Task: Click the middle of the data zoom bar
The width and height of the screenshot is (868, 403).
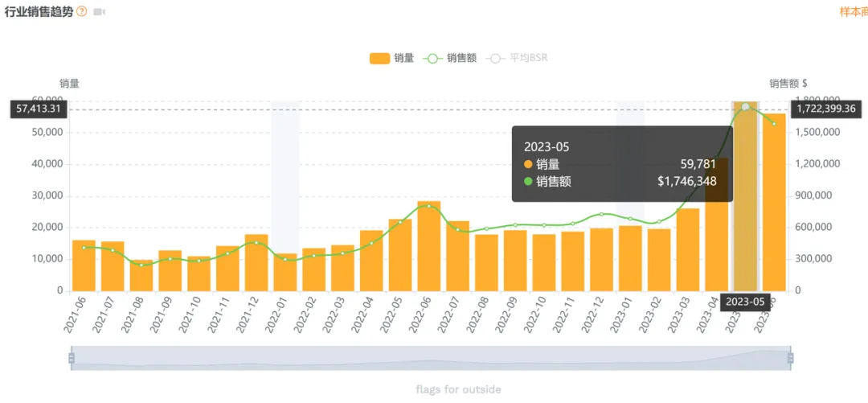Action: point(431,358)
